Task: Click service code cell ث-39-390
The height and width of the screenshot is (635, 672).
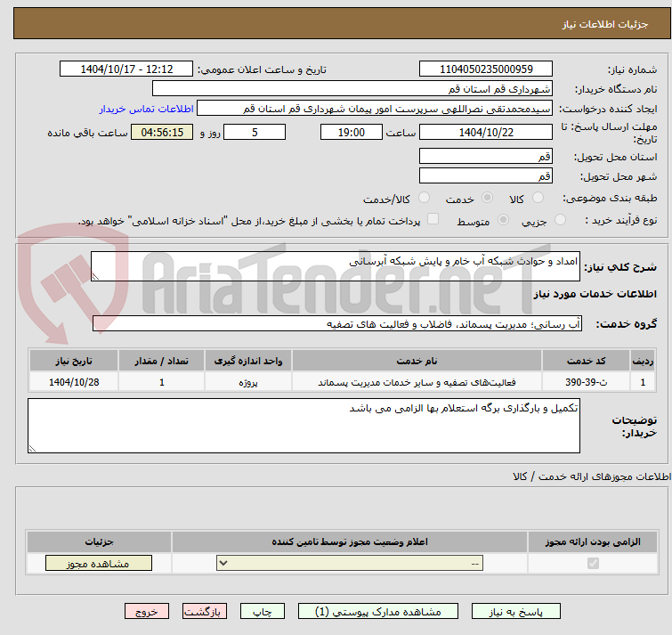Action: coord(586,381)
